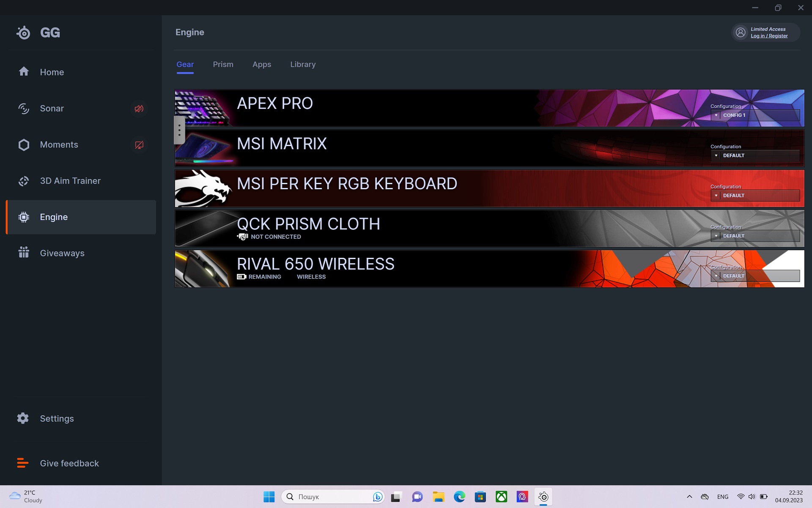
Task: Click the weather widget cloud icon
Action: point(15,496)
